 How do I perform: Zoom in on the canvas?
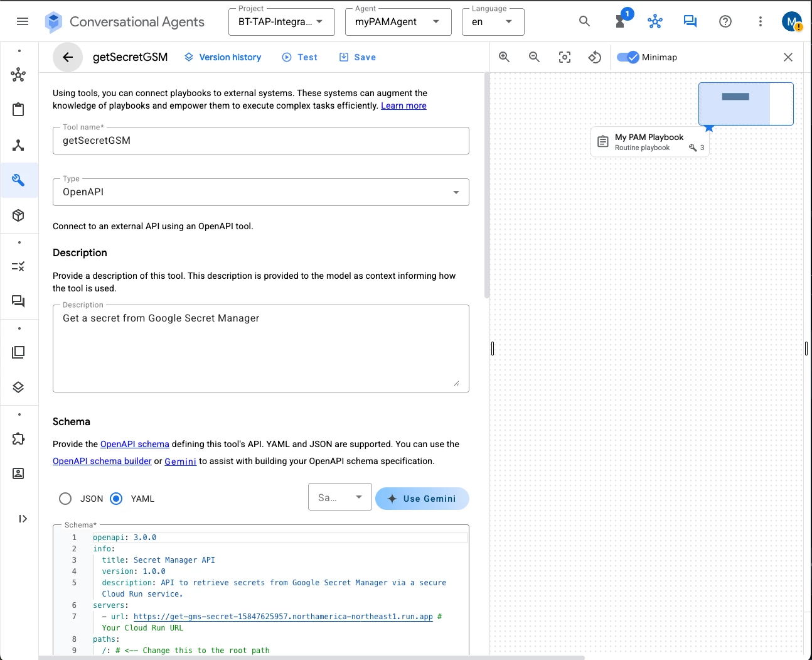point(504,57)
